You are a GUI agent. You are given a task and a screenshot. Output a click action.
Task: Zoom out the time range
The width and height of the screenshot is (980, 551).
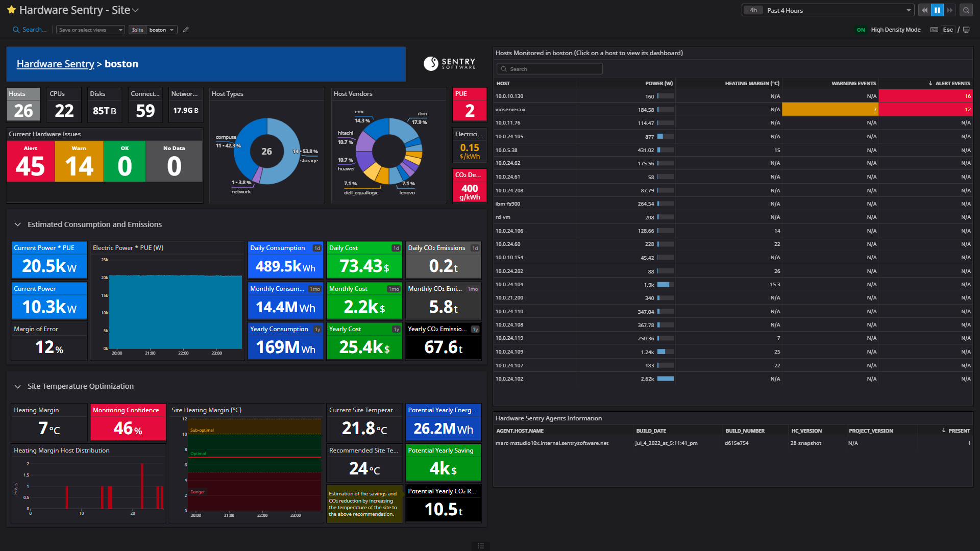point(966,10)
